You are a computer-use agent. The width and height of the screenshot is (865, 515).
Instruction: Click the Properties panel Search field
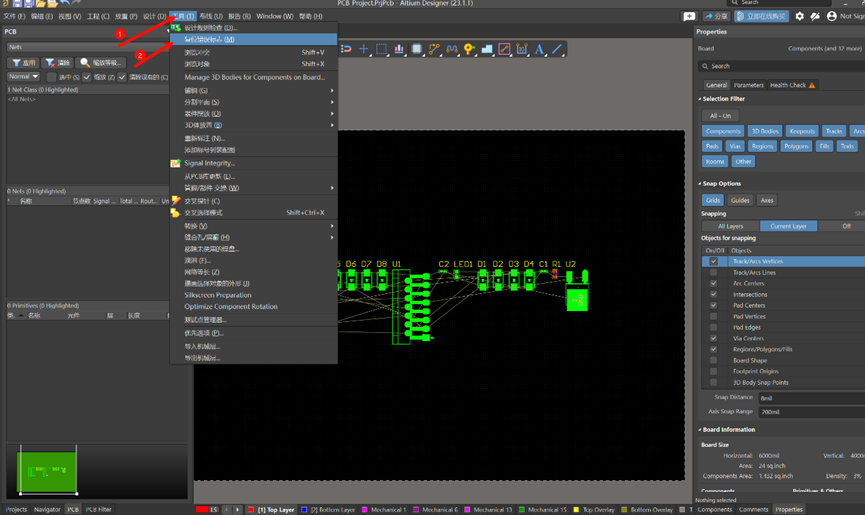(x=781, y=66)
